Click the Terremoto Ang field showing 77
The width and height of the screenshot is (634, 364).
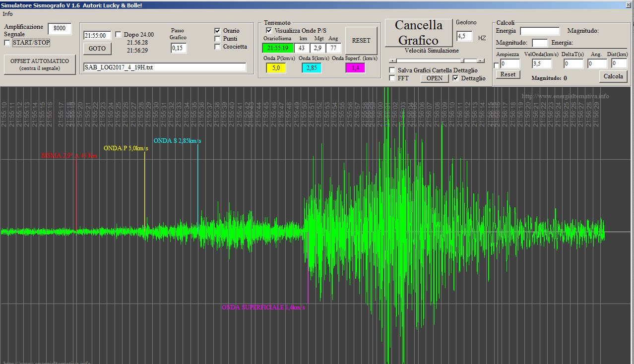click(x=333, y=48)
